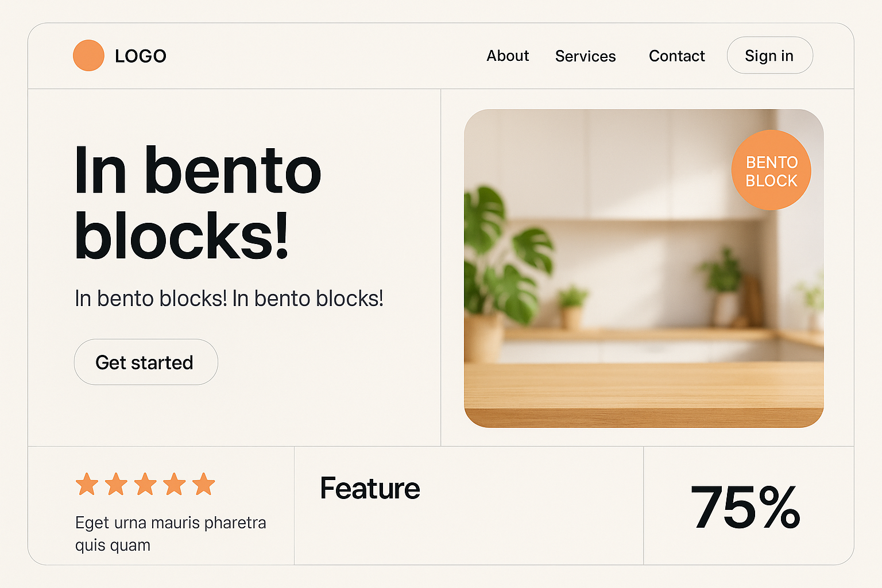Click the 75% statistic
Image resolution: width=882 pixels, height=588 pixels.
point(745,507)
